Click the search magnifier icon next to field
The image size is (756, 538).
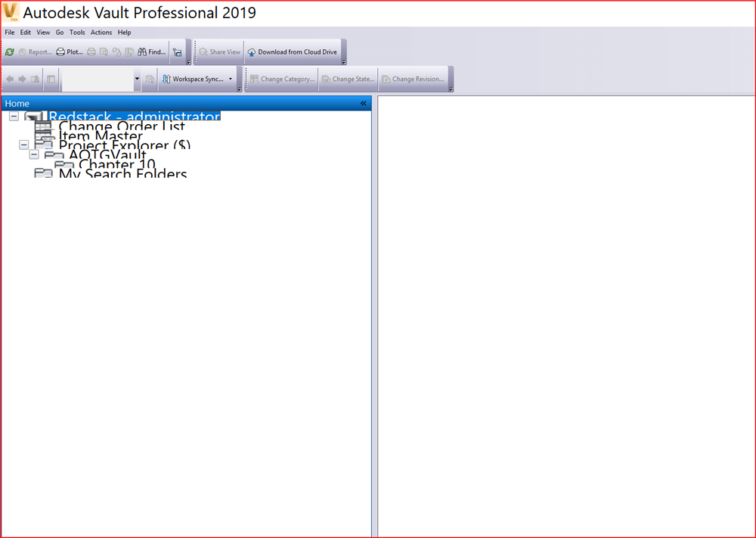click(x=150, y=79)
